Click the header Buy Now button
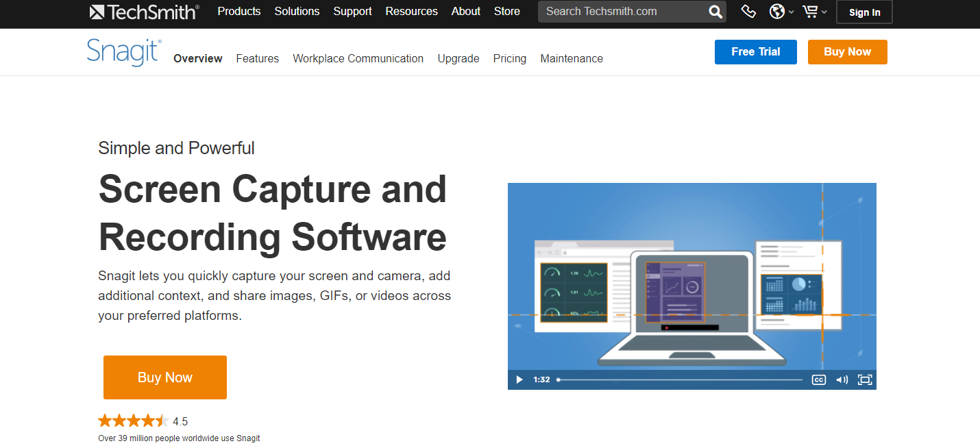The width and height of the screenshot is (980, 448). (848, 52)
